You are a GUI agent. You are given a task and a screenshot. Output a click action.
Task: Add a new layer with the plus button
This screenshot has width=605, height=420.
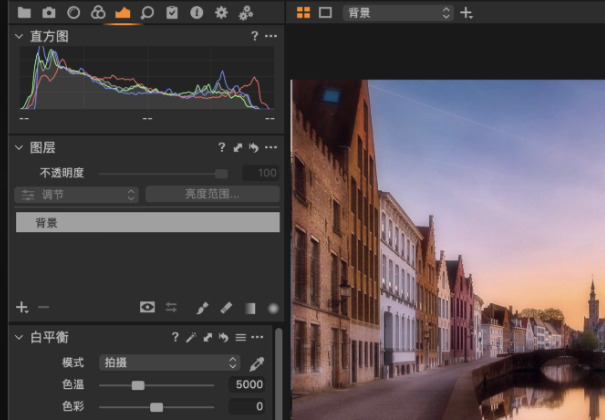22,308
